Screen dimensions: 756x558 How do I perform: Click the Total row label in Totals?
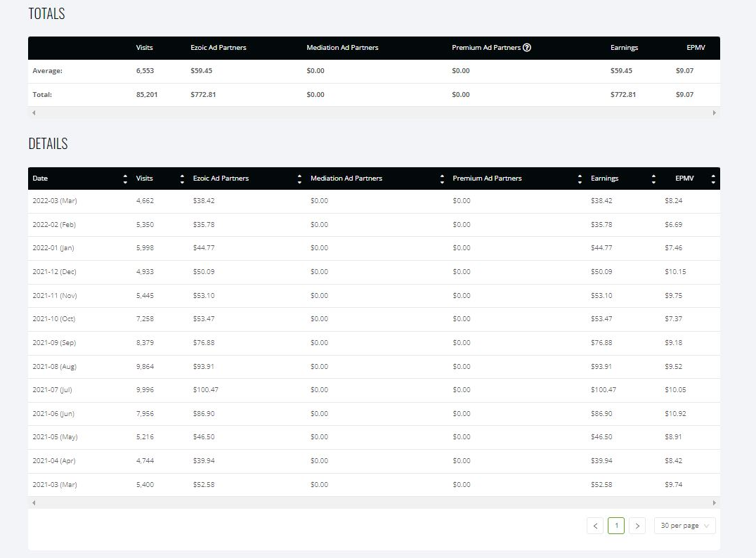pos(42,95)
